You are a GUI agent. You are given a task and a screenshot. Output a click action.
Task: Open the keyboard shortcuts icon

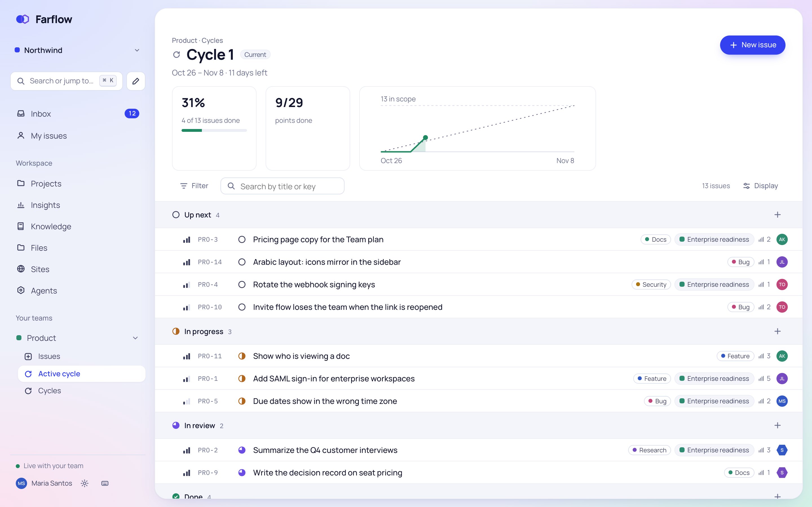coord(105,483)
